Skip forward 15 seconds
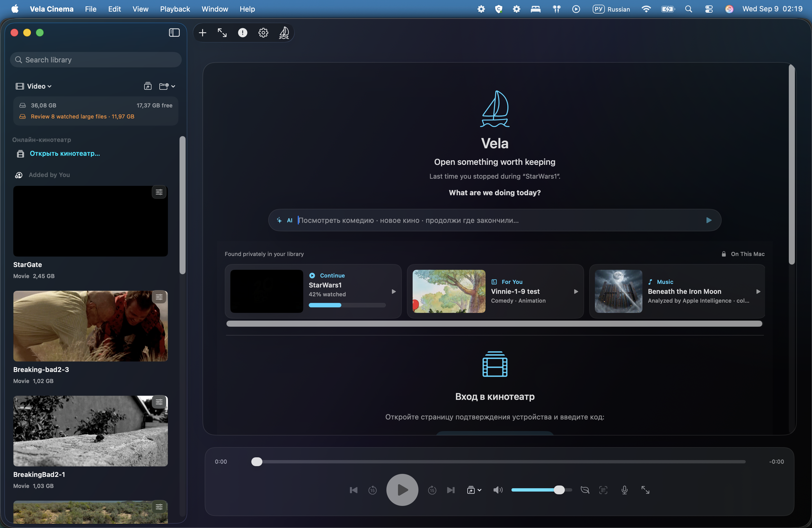This screenshot has height=528, width=812. click(432, 490)
